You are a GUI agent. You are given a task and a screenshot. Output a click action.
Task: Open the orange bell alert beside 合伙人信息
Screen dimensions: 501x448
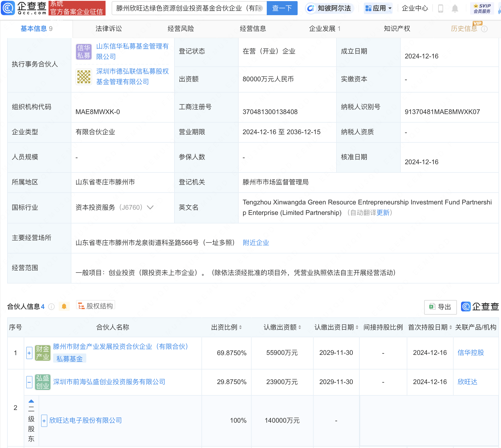(64, 306)
